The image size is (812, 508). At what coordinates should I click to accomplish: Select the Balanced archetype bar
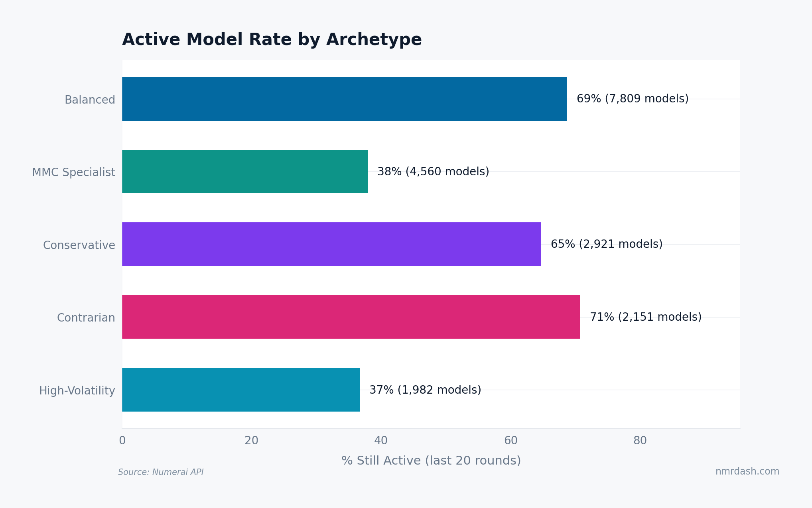(x=343, y=99)
